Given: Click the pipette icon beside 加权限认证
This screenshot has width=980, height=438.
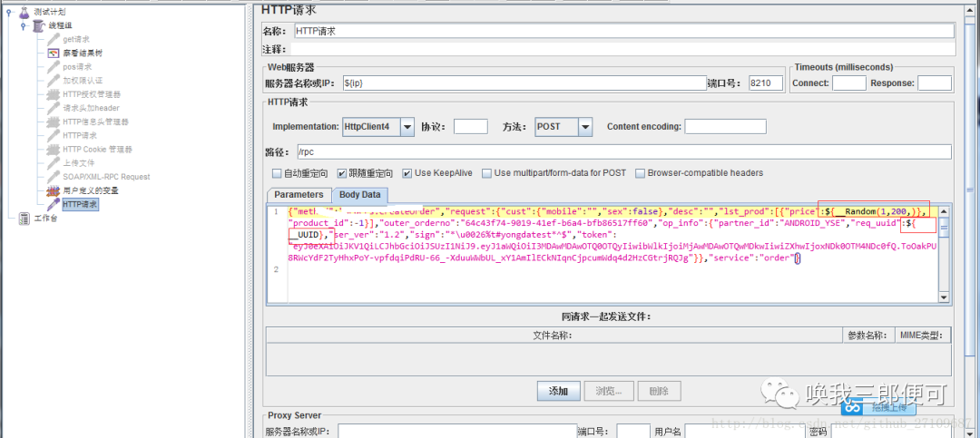Looking at the screenshot, I should pos(54,81).
